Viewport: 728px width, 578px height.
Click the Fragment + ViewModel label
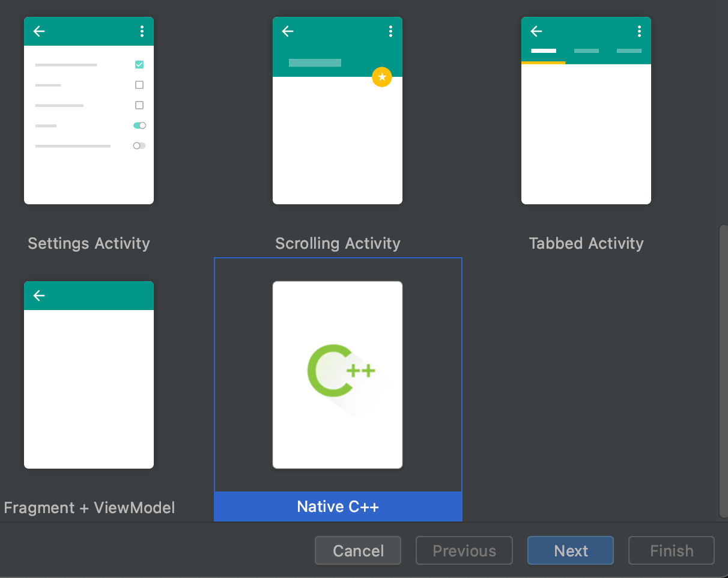click(x=89, y=508)
